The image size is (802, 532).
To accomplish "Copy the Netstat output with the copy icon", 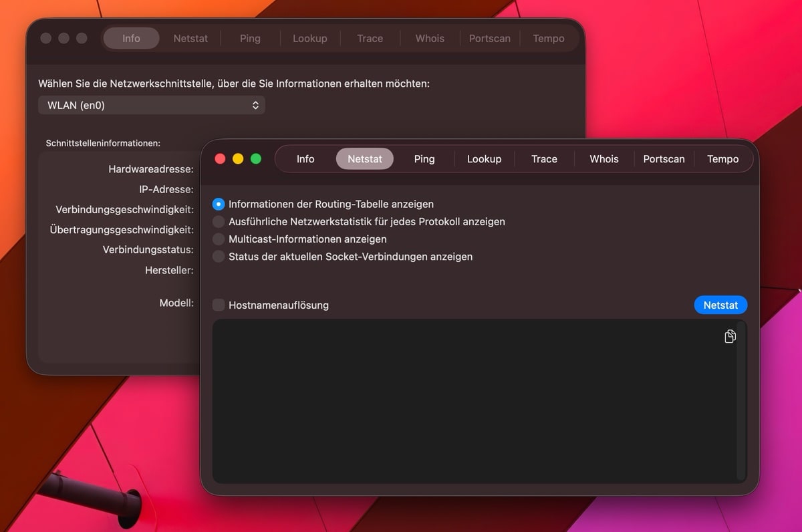I will tap(730, 336).
